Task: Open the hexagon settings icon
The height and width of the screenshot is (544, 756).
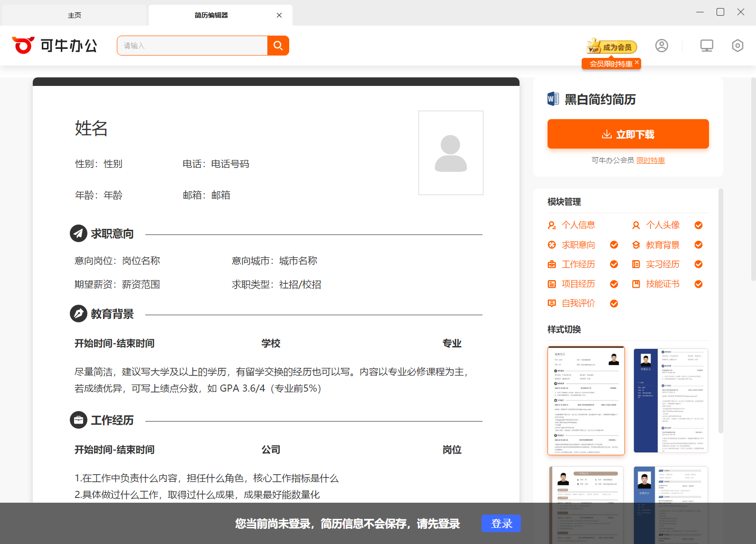Action: tap(737, 46)
